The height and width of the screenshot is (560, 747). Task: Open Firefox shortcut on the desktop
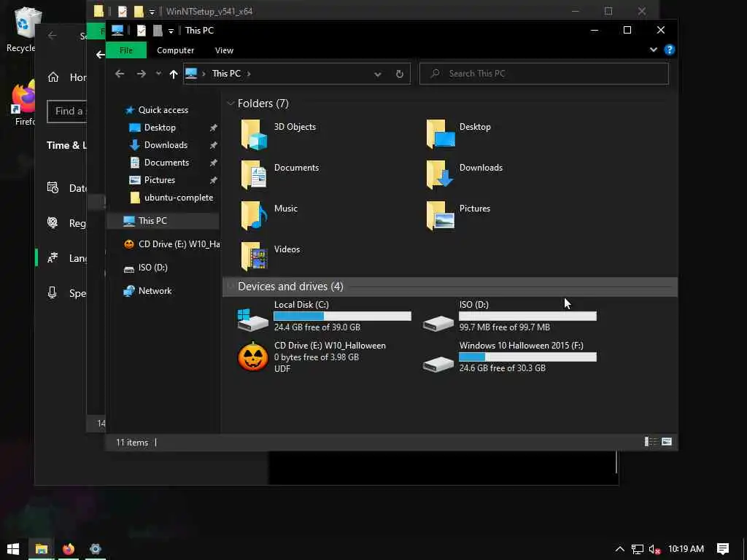[x=24, y=102]
